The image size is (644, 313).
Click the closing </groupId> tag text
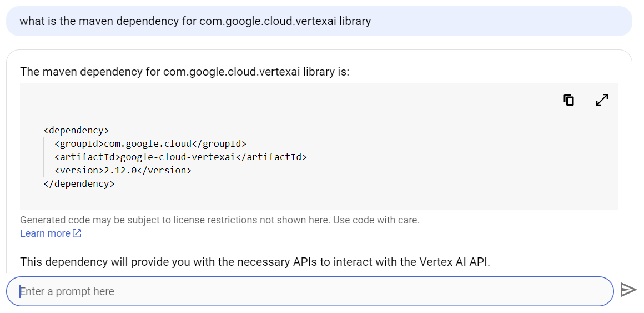[x=219, y=144]
